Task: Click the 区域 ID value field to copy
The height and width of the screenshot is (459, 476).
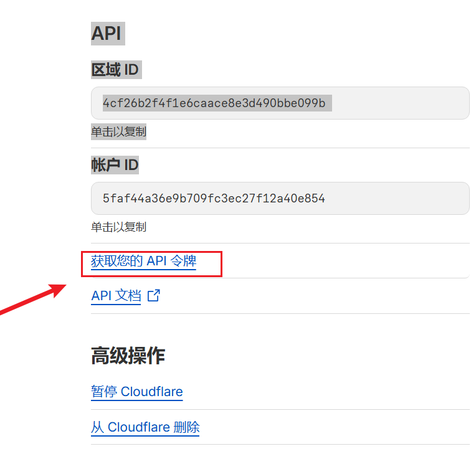Action: tap(280, 103)
